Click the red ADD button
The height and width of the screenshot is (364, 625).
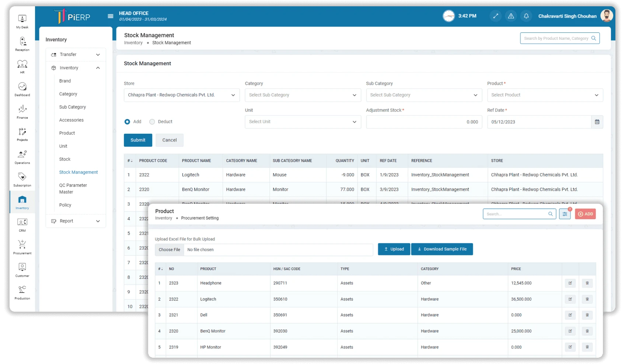pos(585,214)
